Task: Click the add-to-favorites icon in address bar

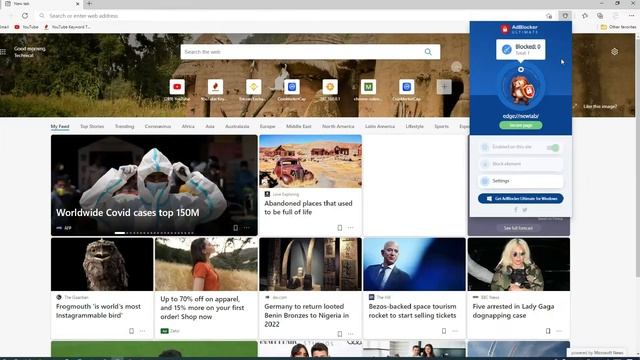Action: point(549,16)
